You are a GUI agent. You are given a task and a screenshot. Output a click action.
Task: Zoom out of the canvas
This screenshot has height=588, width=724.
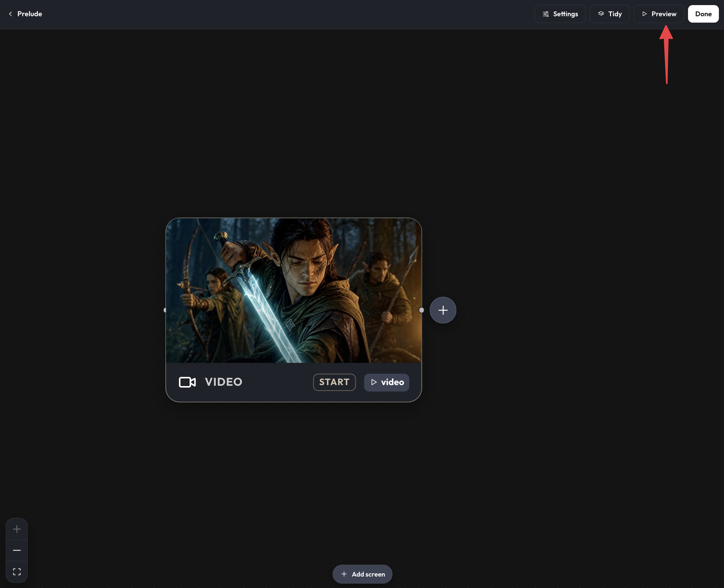(17, 550)
